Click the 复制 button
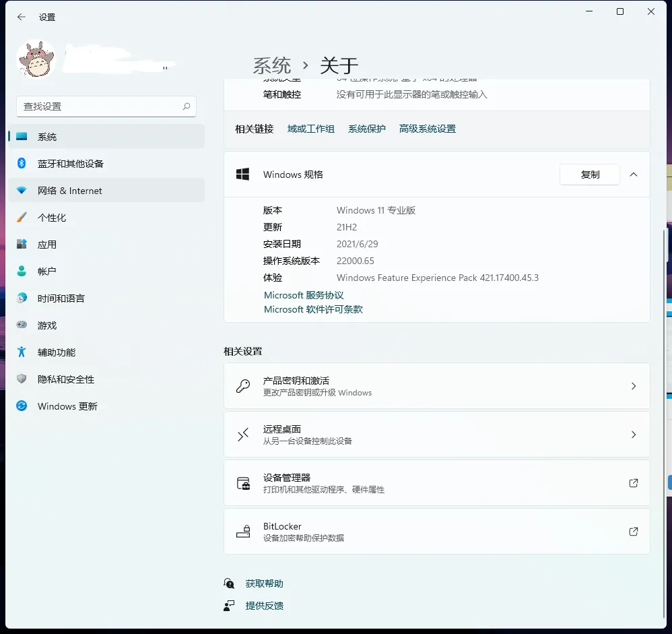 point(590,175)
